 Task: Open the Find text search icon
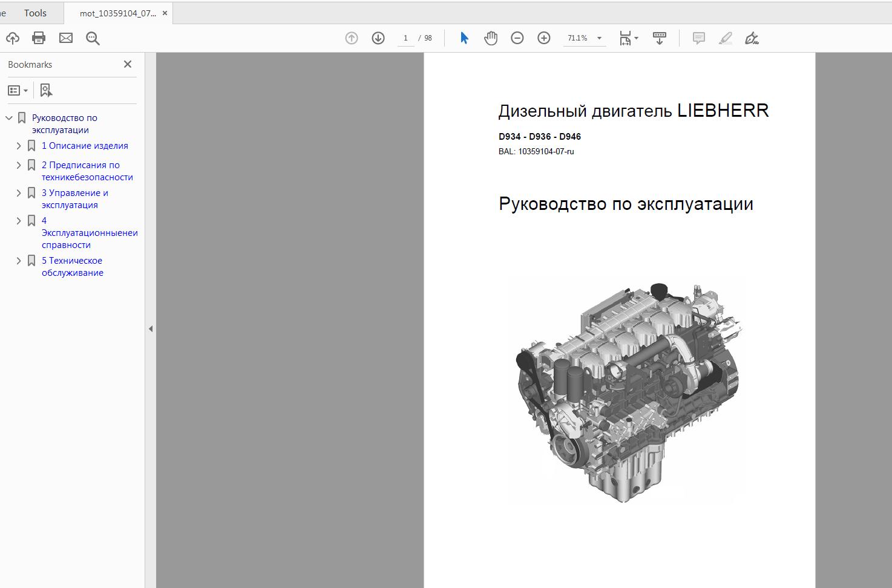(93, 38)
